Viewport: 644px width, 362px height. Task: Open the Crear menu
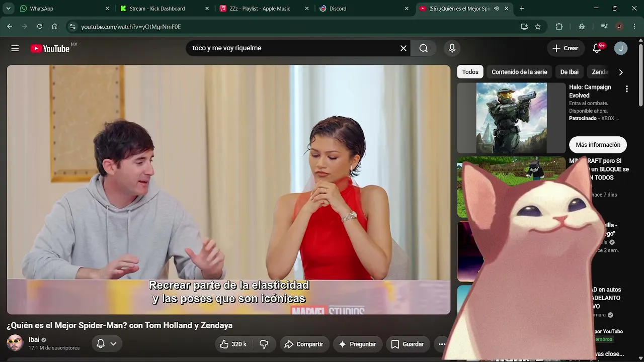coord(566,48)
